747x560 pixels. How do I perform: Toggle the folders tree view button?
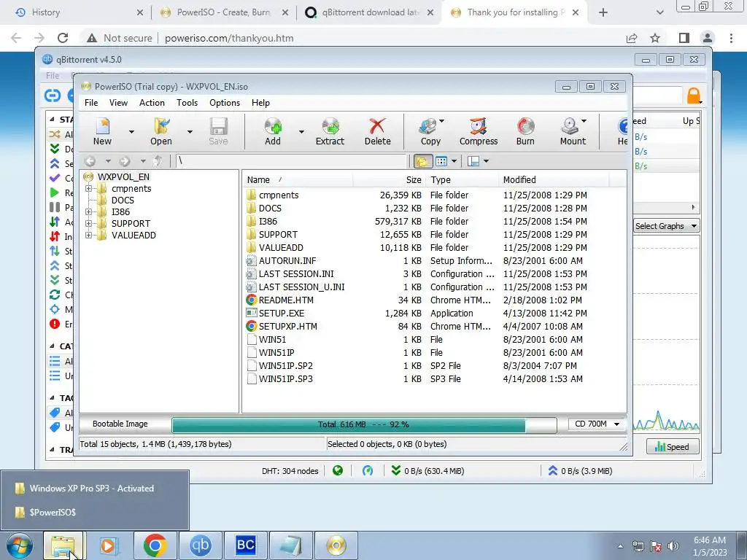(422, 161)
